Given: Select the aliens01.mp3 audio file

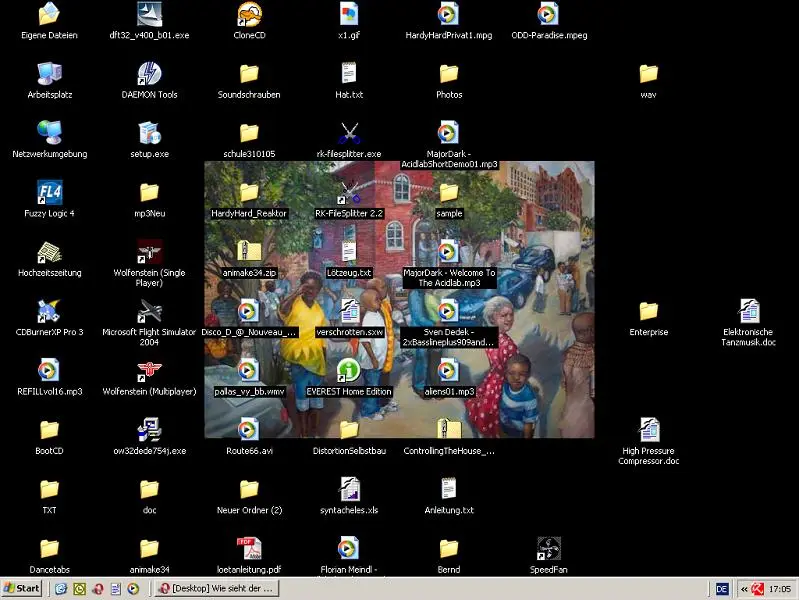Looking at the screenshot, I should point(448,371).
